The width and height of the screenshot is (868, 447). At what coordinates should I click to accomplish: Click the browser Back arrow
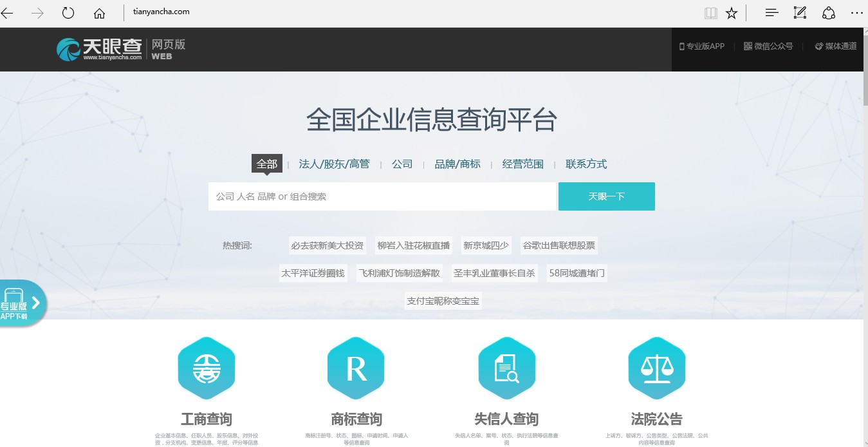pyautogui.click(x=7, y=13)
